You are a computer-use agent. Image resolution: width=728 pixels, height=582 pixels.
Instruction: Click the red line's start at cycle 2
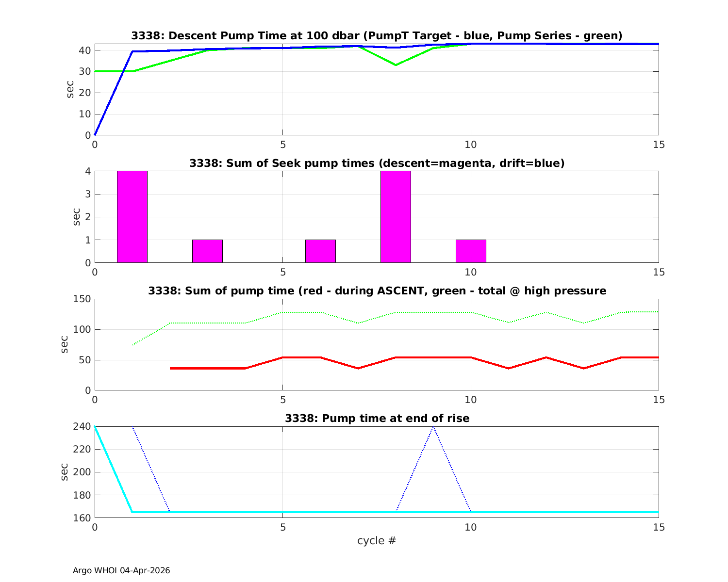click(171, 369)
